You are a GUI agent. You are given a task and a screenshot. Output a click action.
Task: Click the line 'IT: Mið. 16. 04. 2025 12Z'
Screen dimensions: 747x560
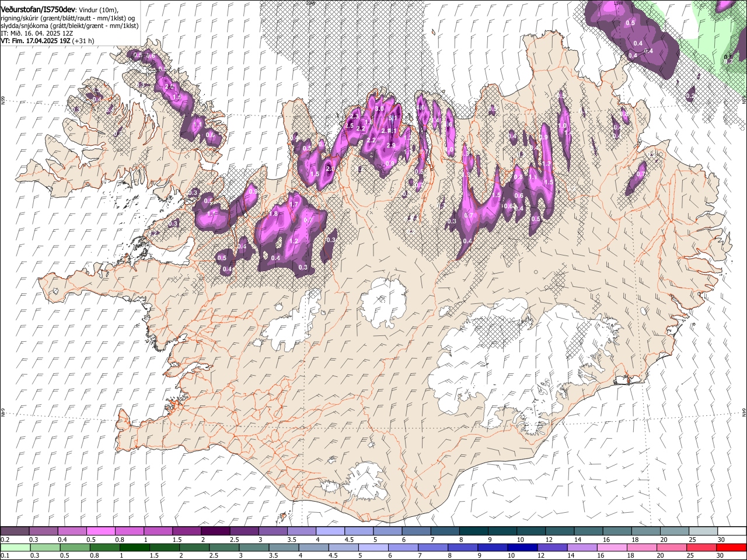37,33
